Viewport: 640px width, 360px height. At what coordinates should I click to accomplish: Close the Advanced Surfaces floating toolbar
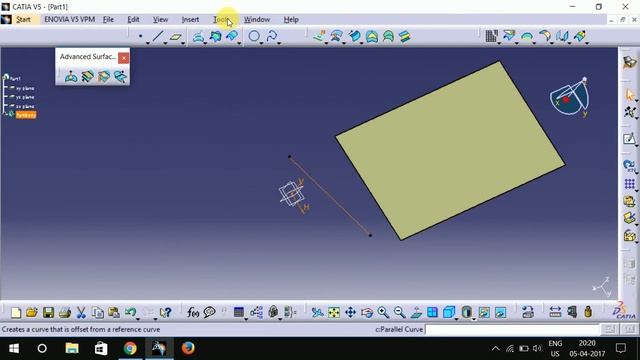[x=124, y=58]
